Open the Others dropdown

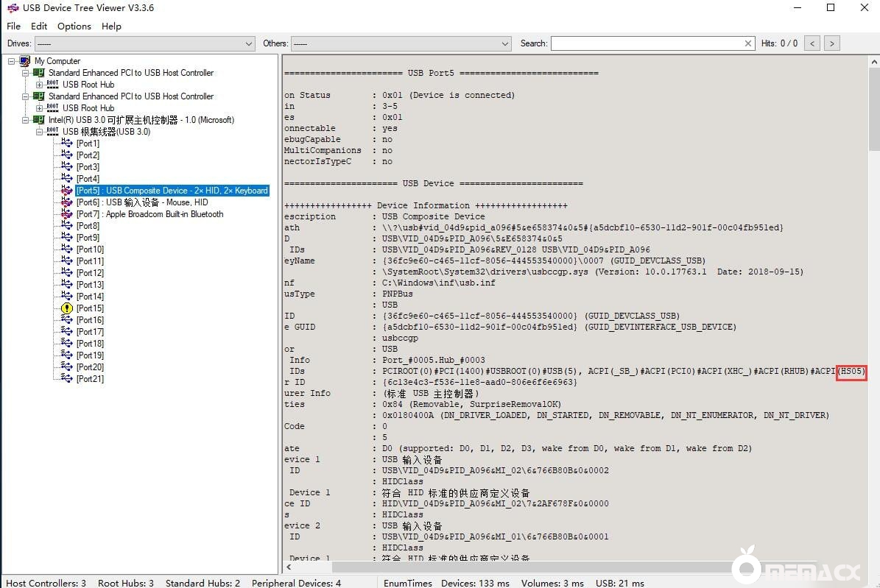click(505, 44)
